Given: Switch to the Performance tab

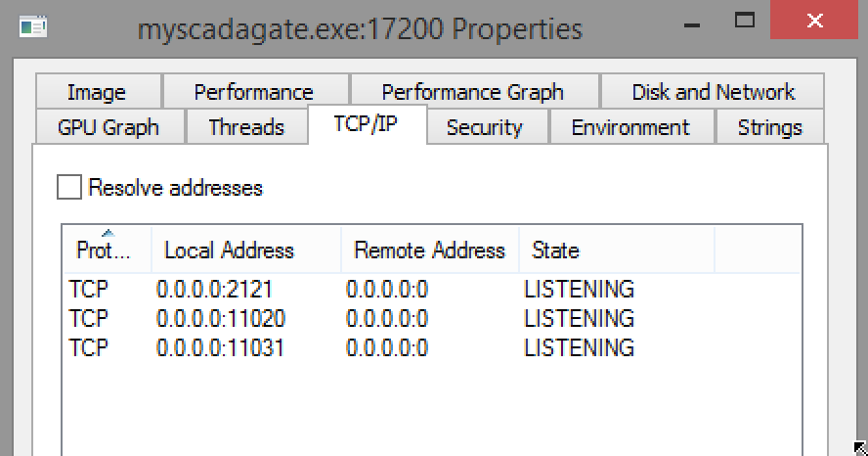Looking at the screenshot, I should tap(255, 91).
